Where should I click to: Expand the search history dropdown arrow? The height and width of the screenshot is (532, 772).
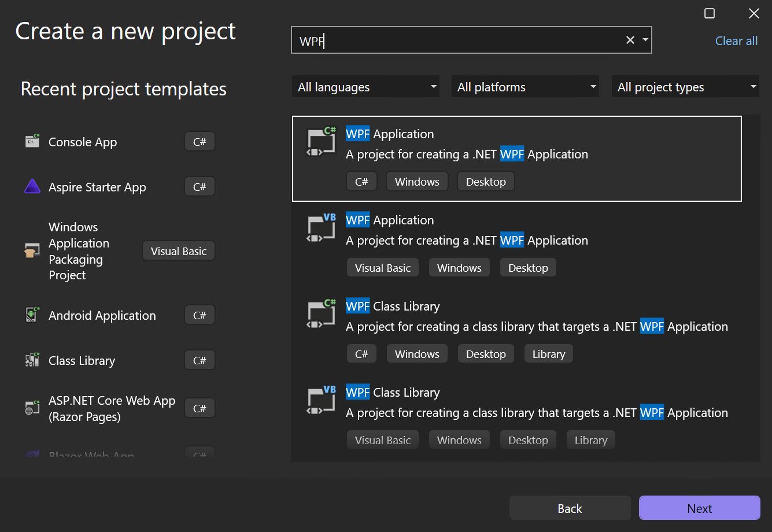645,40
